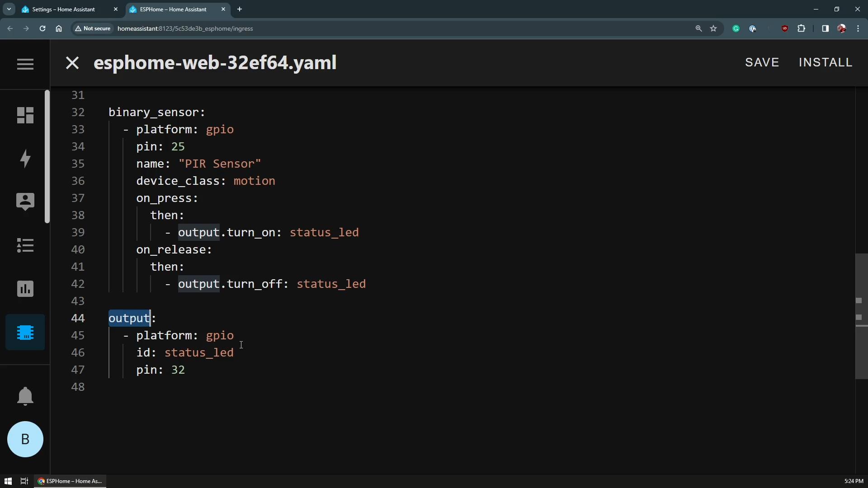Click the close X icon for current file

tap(71, 62)
